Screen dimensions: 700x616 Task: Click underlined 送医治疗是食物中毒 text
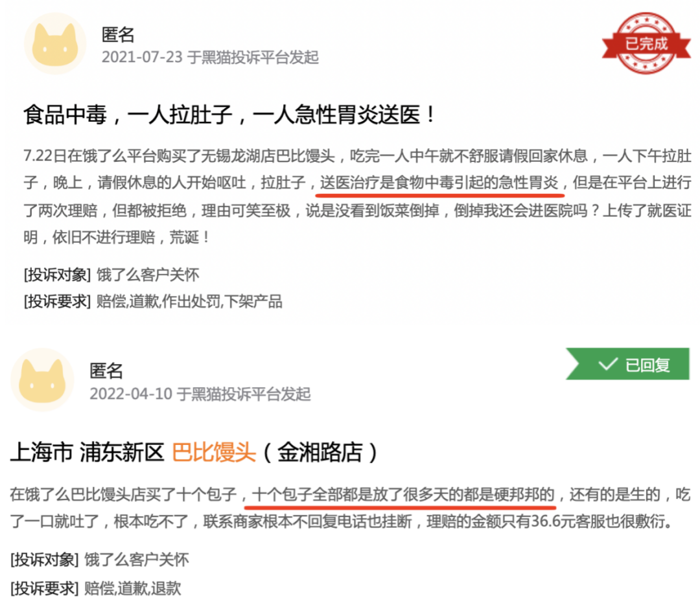[439, 183]
